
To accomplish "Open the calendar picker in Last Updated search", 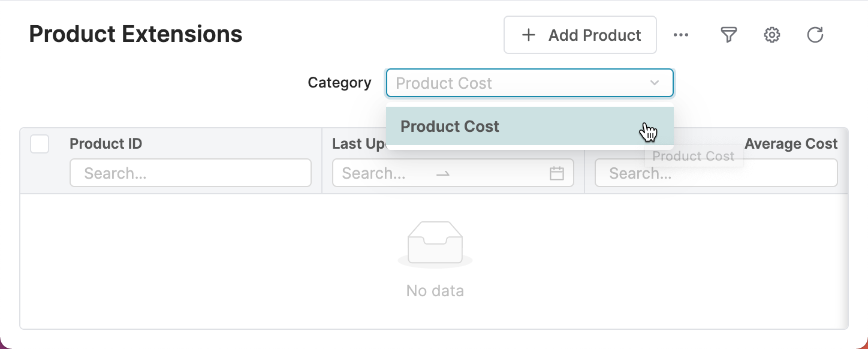I will tap(557, 173).
